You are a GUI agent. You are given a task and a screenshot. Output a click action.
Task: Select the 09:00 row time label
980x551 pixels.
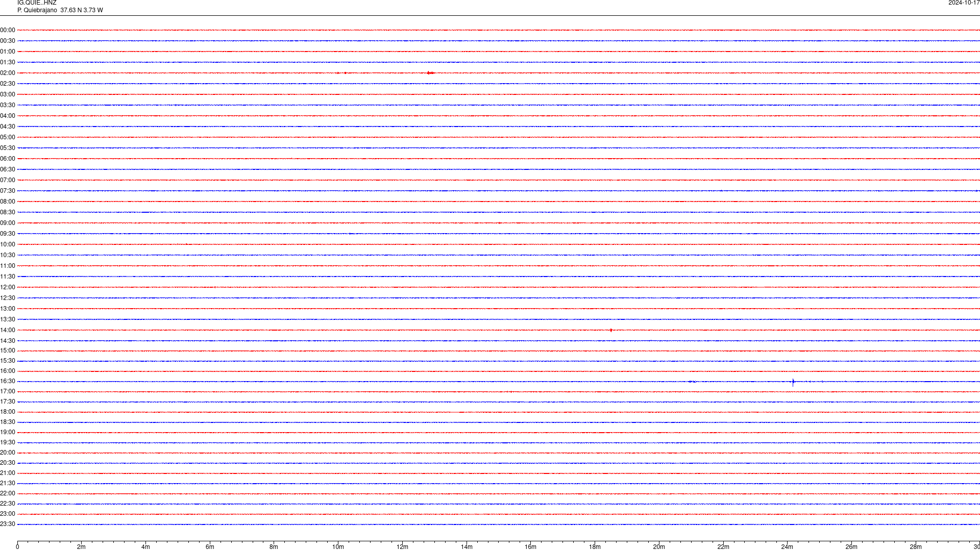tap(8, 223)
